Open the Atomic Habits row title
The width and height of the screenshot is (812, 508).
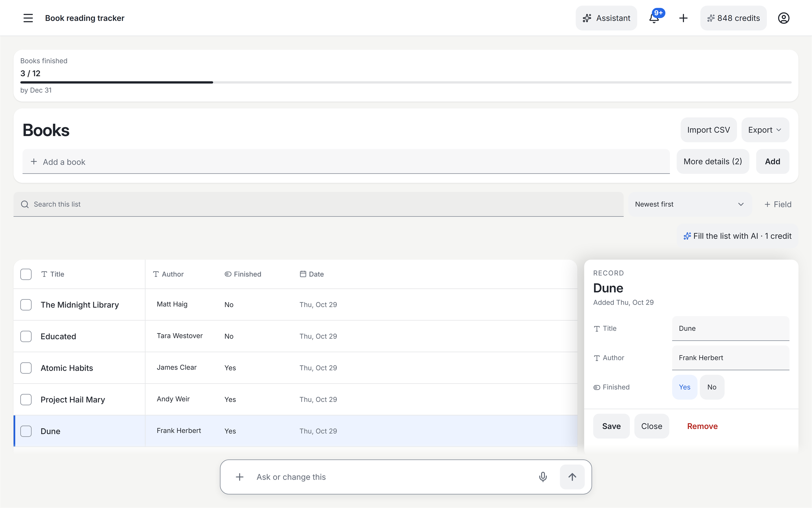(67, 368)
